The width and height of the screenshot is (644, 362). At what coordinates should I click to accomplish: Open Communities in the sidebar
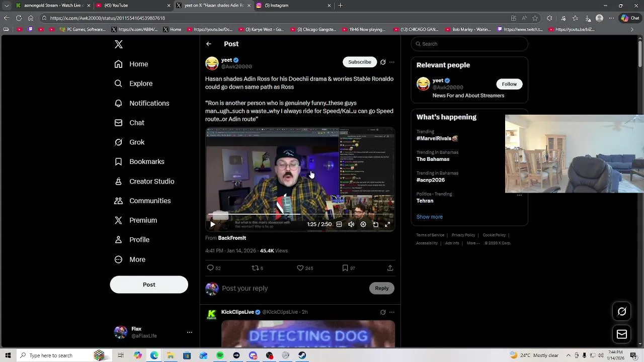[142, 201]
